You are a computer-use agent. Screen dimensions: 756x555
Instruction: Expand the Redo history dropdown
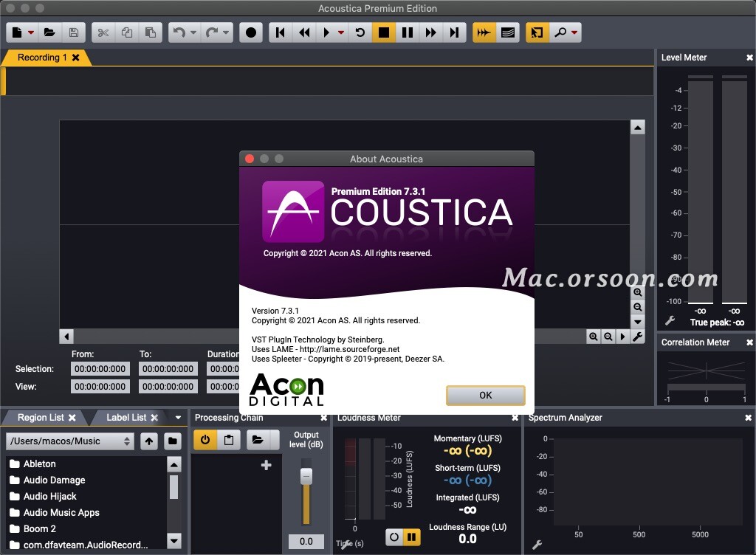[x=226, y=32]
